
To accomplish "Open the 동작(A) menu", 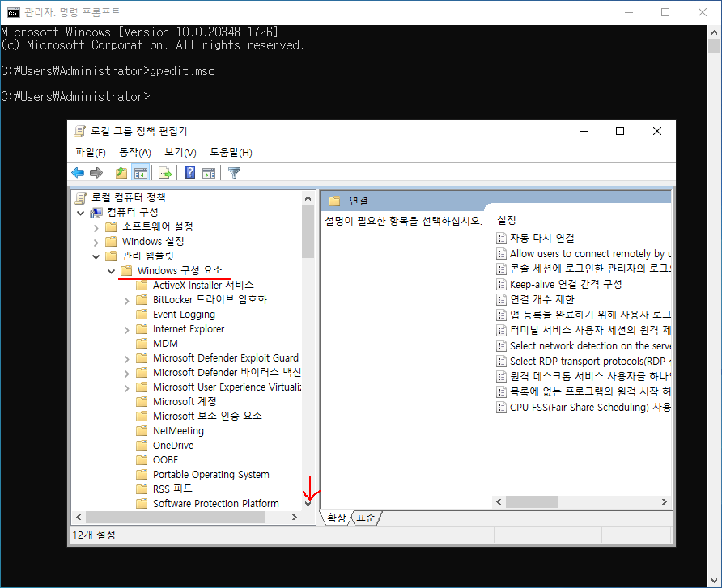I will click(135, 152).
